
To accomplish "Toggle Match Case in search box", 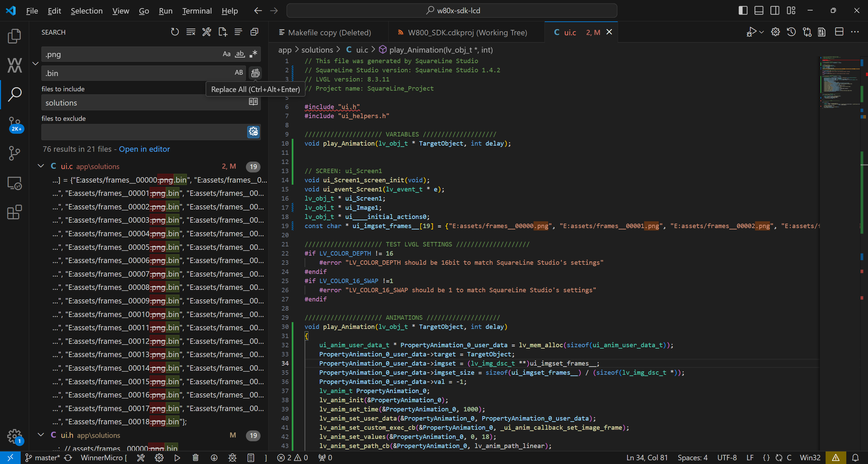I will pyautogui.click(x=227, y=54).
